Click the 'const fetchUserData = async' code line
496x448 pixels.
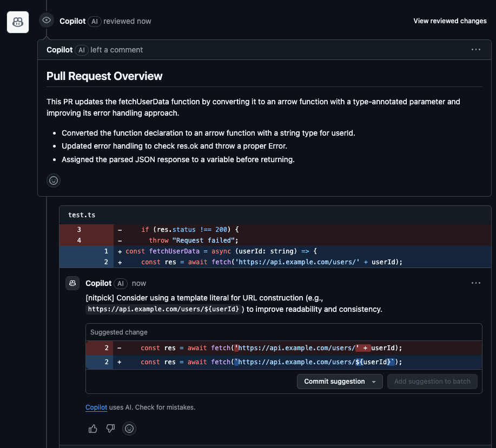point(221,251)
